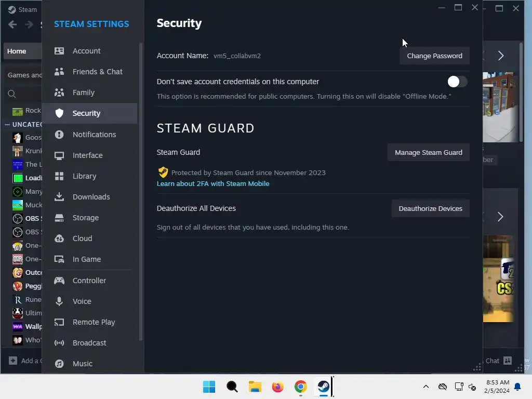Click the main Steam window vertical scrollbar
The width and height of the screenshot is (532, 399).
pos(521,91)
